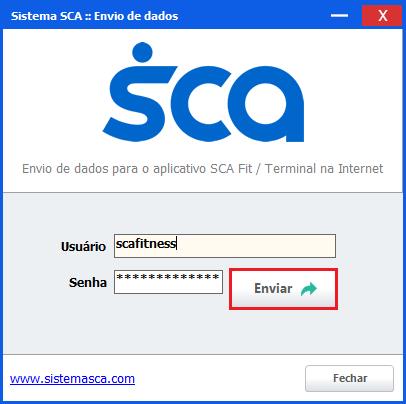The height and width of the screenshot is (404, 406).
Task: Click the Usuário label
Action: (83, 247)
